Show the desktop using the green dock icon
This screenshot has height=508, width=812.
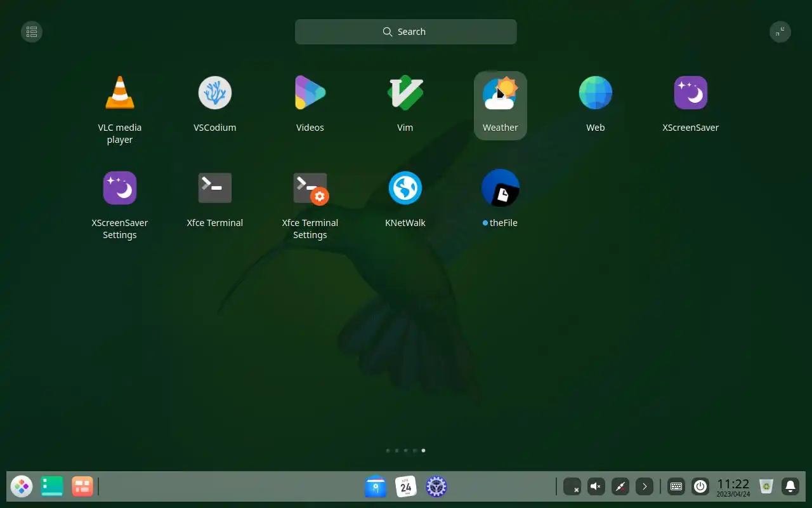coord(52,487)
